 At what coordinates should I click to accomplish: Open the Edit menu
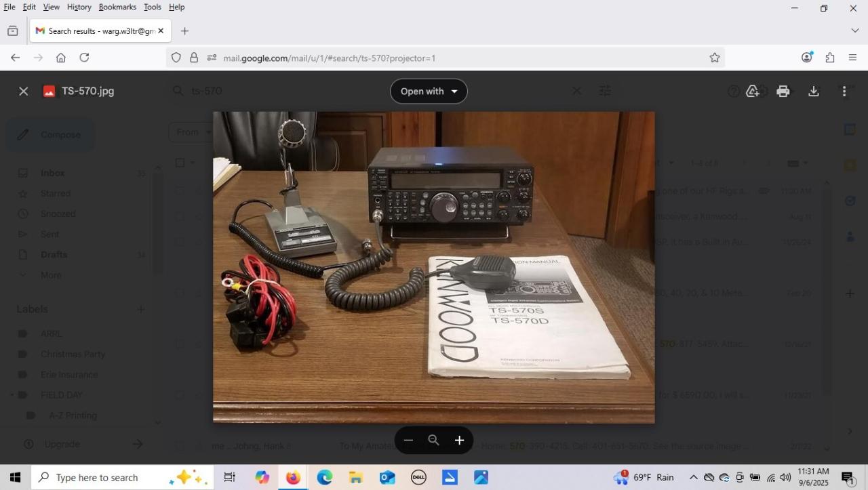(x=29, y=7)
